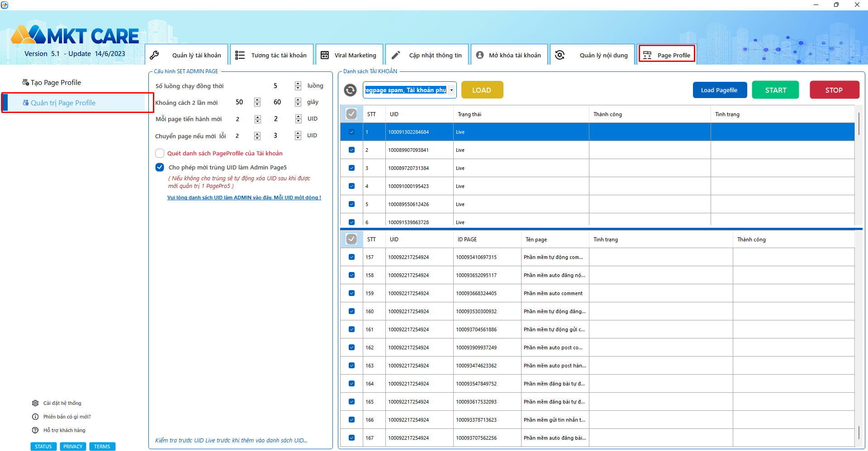Click the pencil icon in Cập nhật thông tin tab

(396, 55)
